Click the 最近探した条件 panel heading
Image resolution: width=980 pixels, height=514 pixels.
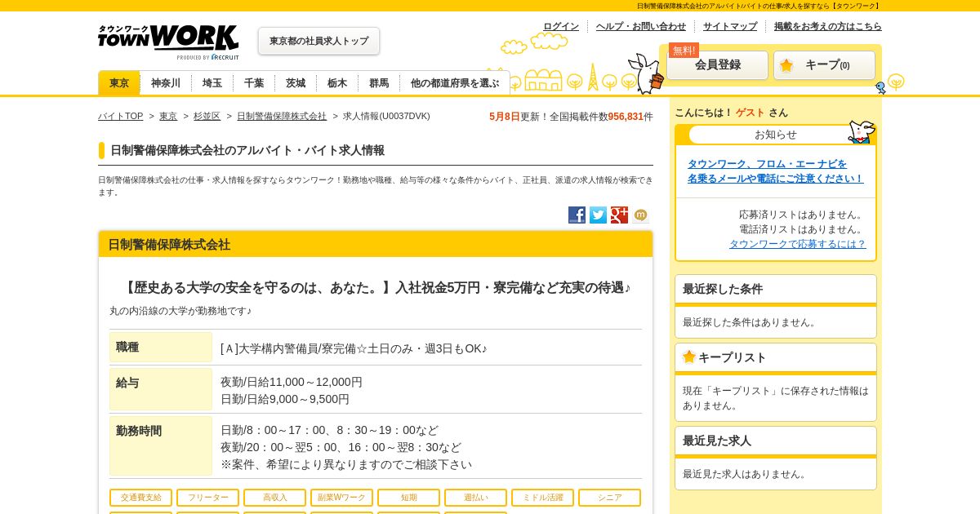coord(776,289)
